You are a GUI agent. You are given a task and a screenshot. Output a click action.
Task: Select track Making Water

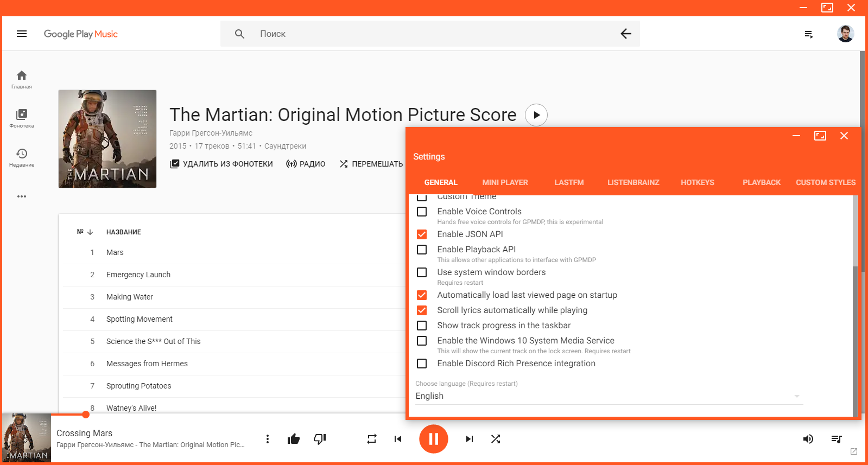(x=130, y=297)
